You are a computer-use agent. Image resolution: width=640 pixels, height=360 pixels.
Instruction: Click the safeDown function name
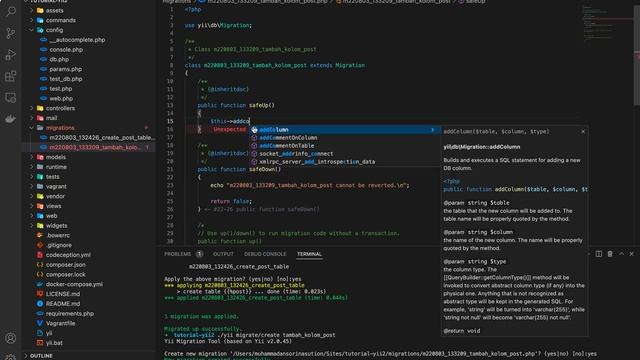click(263, 169)
